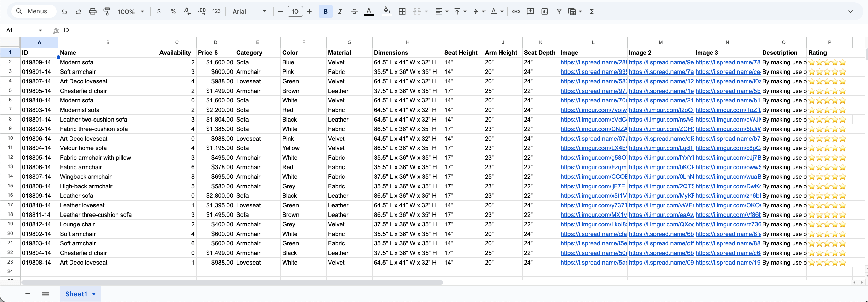Format as percent

point(173,12)
